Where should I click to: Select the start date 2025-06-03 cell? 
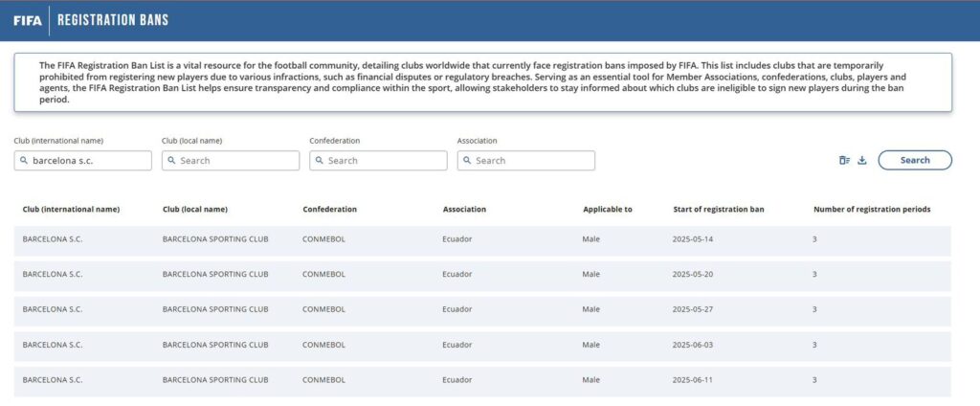point(693,346)
